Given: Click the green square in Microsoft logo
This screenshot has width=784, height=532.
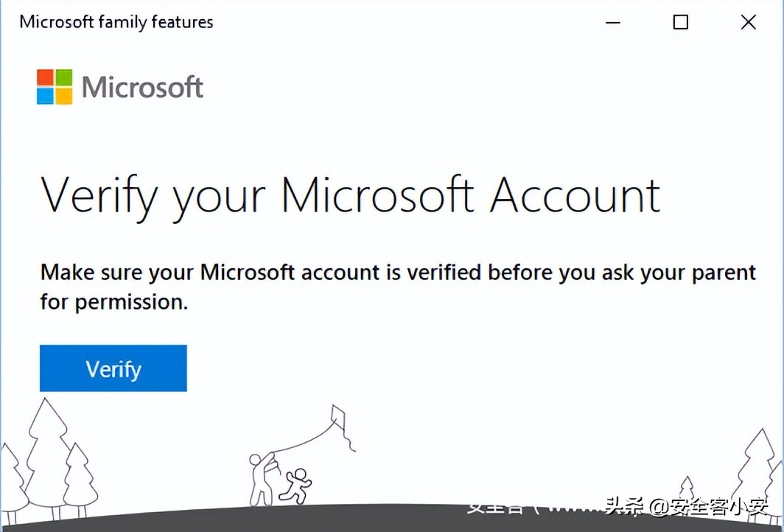Looking at the screenshot, I should point(64,78).
